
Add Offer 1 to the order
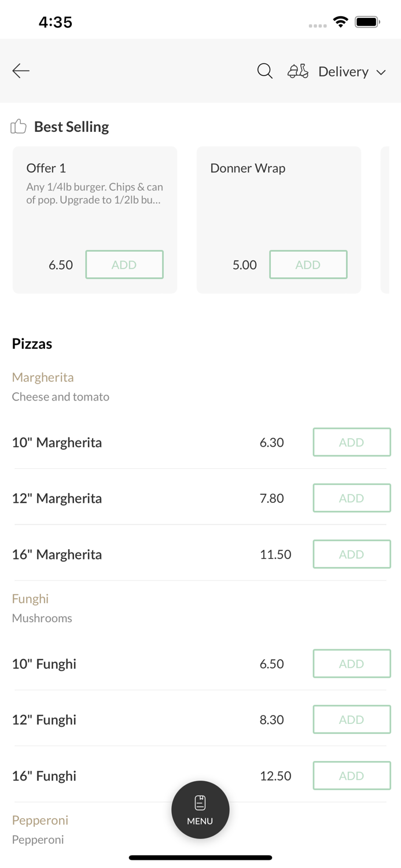point(124,264)
